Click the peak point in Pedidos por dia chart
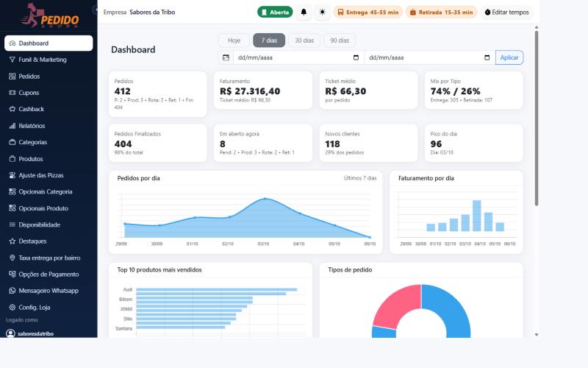The width and height of the screenshot is (588, 368). click(x=265, y=199)
